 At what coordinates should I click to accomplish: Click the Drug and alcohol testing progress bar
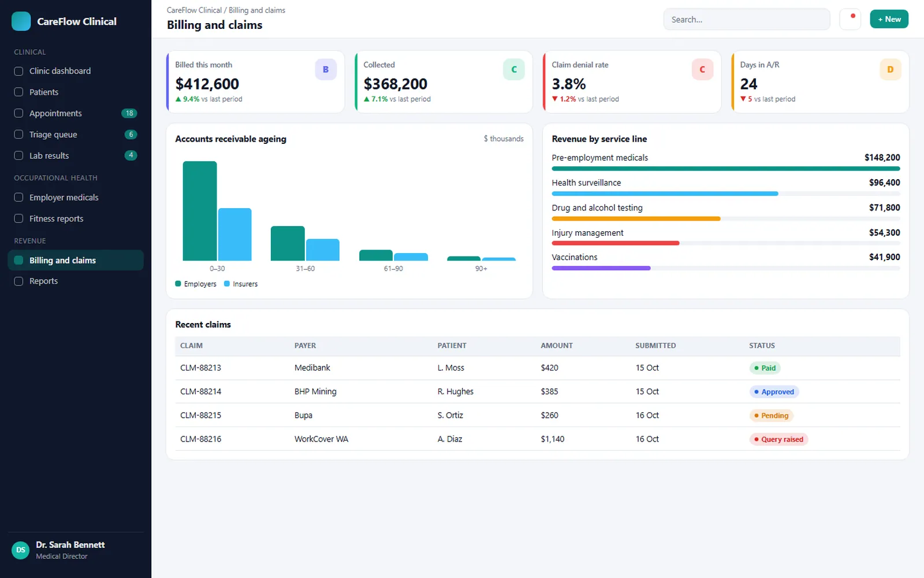point(726,219)
